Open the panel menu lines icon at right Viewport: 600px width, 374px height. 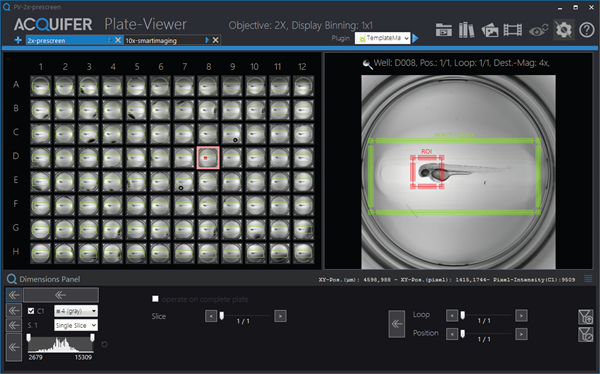[x=588, y=279]
